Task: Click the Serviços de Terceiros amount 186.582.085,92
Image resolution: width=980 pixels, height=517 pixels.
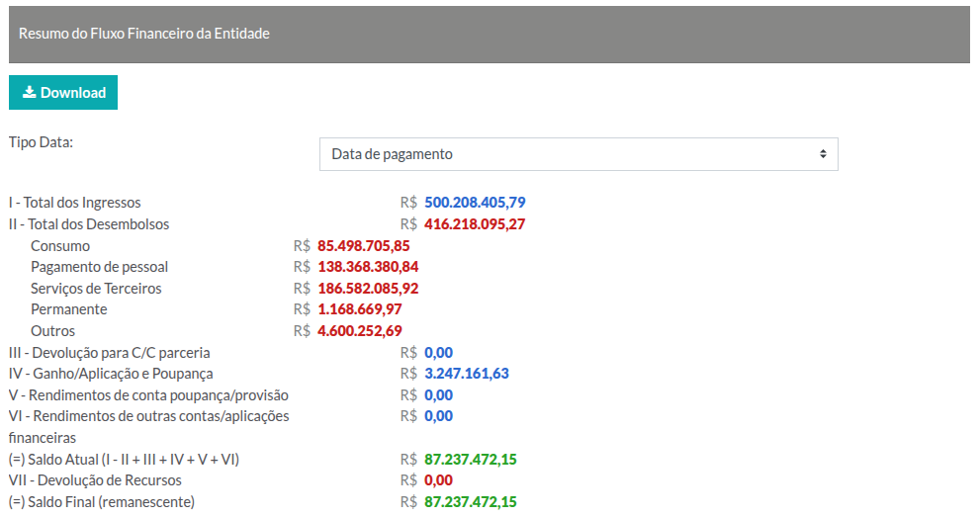Action: pos(368,289)
